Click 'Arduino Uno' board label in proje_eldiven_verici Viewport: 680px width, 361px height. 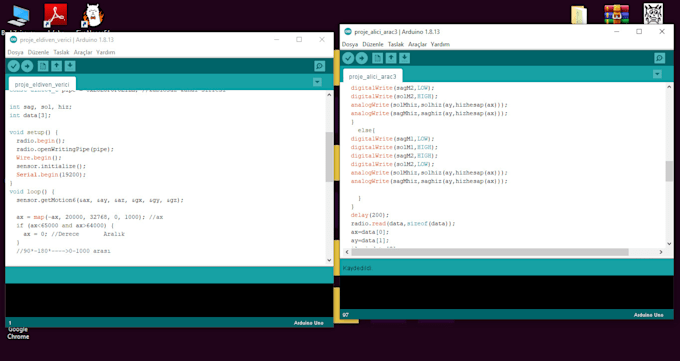pyautogui.click(x=308, y=323)
